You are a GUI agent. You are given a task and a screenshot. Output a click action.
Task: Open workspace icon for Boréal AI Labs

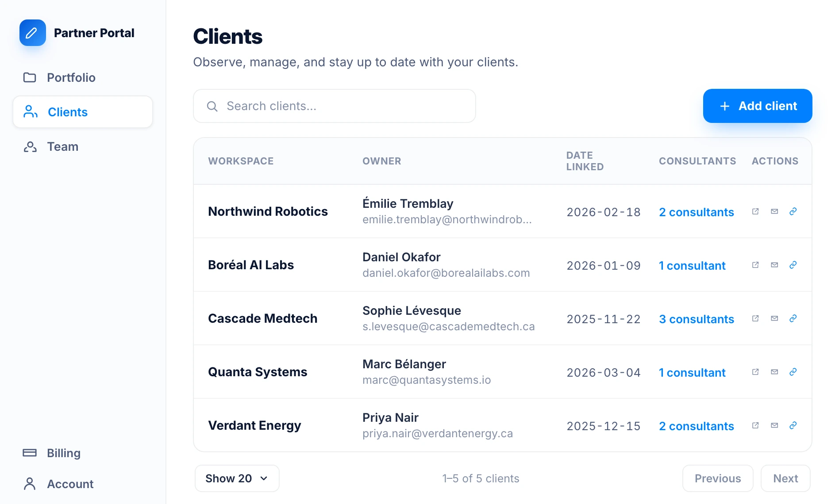tap(755, 265)
